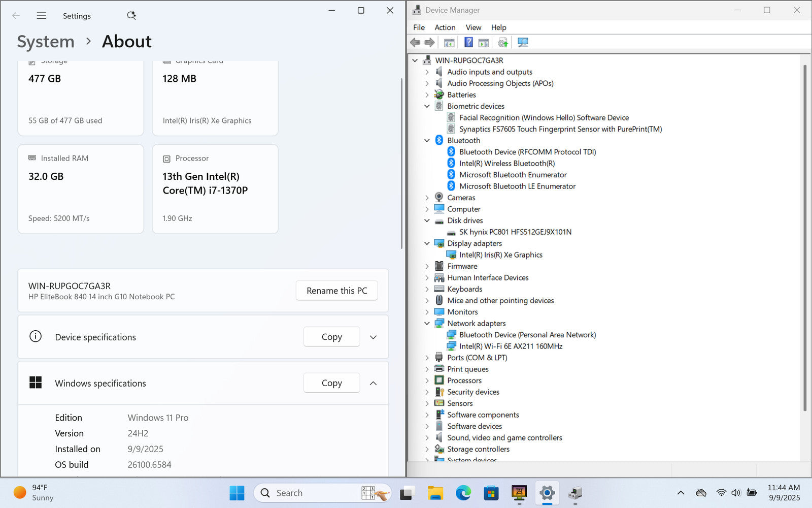
Task: Click the Rename this PC button
Action: pos(336,291)
